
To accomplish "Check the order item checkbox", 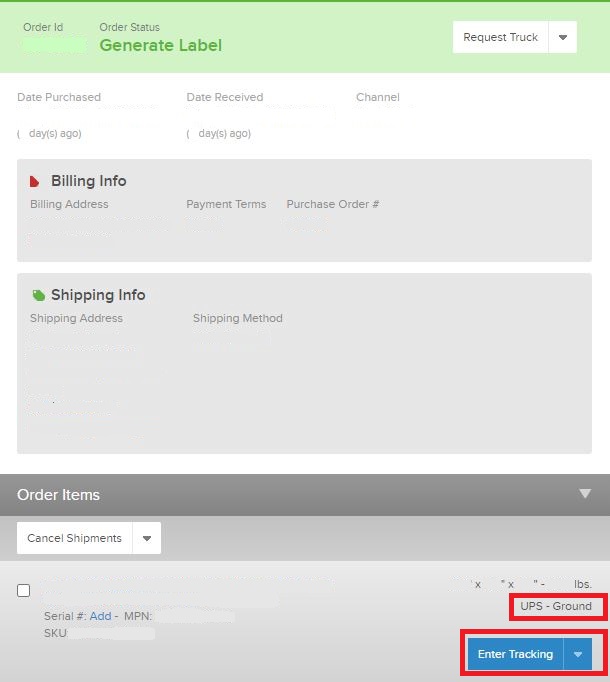I will [23, 591].
